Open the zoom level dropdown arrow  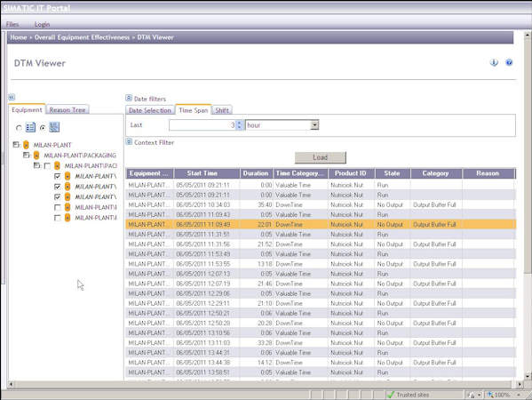[519, 395]
